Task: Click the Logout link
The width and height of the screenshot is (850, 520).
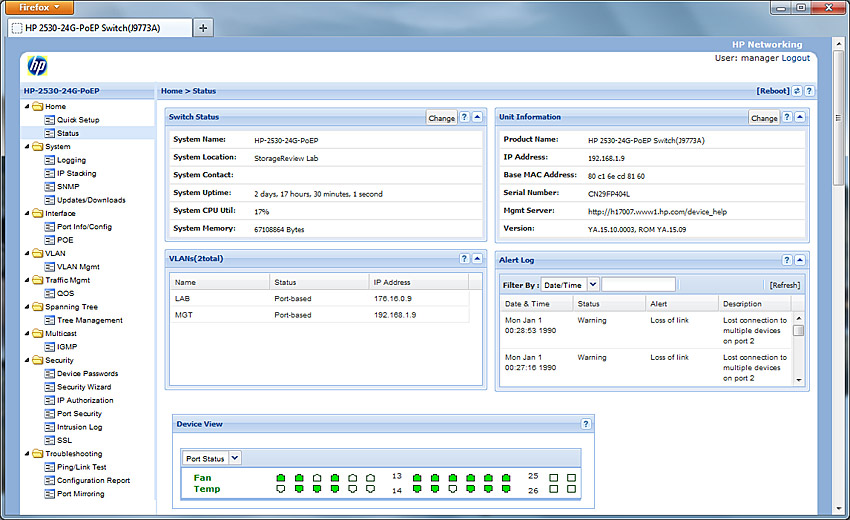Action: (795, 58)
